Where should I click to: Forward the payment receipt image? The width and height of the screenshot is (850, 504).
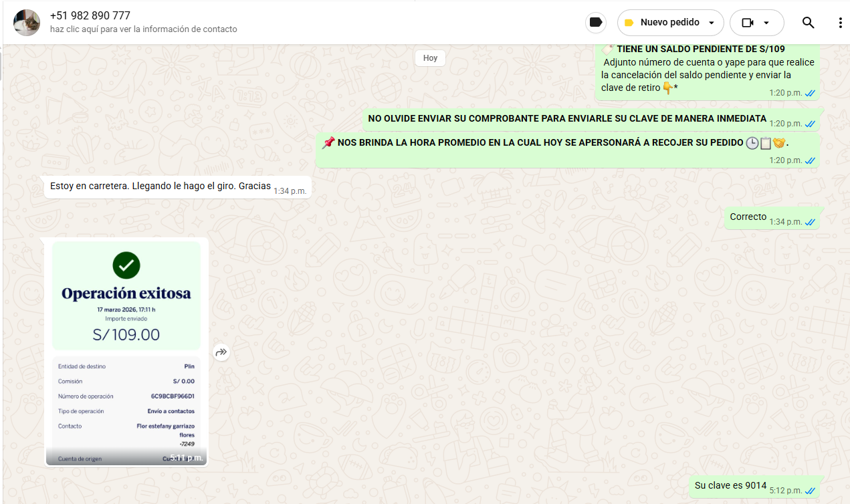[221, 352]
